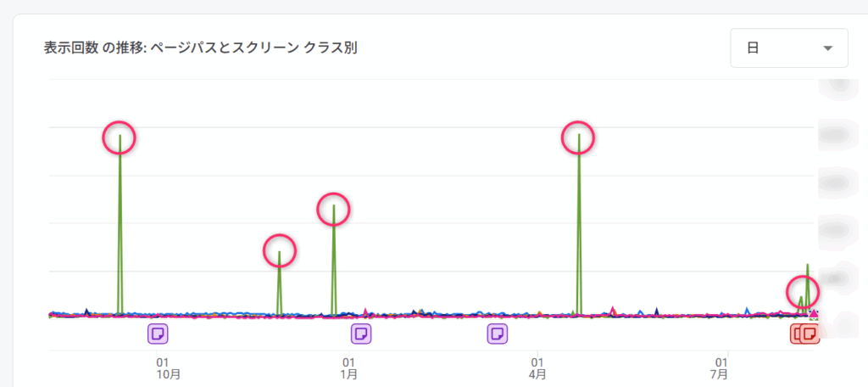The width and height of the screenshot is (868, 387).
Task: Select the circled small green spike after 7月
Action: pyautogui.click(x=802, y=291)
